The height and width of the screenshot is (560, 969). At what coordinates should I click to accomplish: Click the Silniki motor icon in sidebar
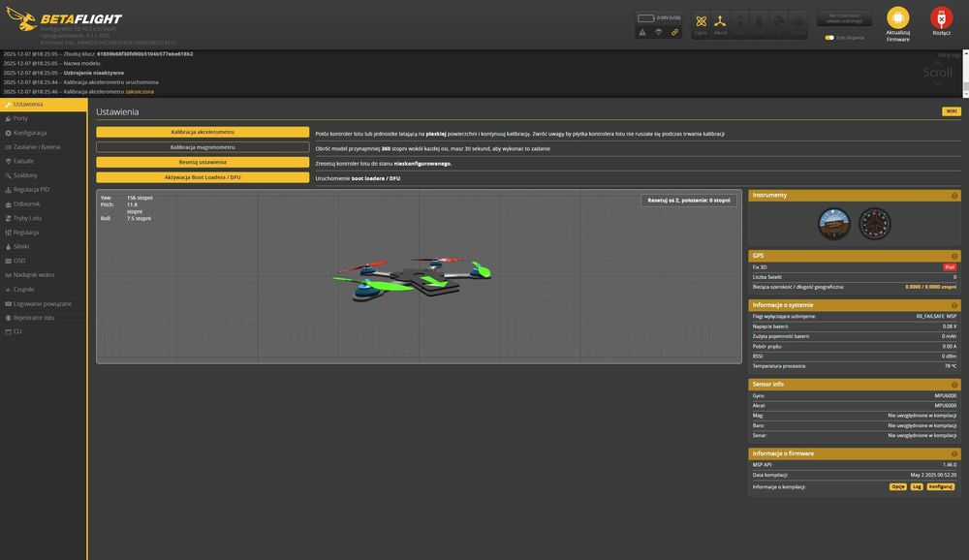pos(8,247)
